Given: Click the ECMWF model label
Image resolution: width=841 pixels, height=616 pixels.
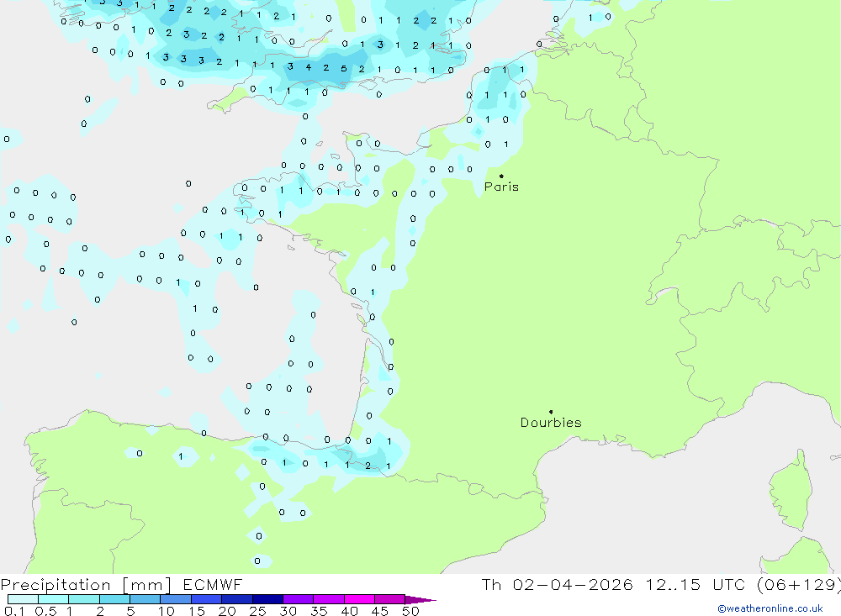Looking at the screenshot, I should tap(213, 585).
